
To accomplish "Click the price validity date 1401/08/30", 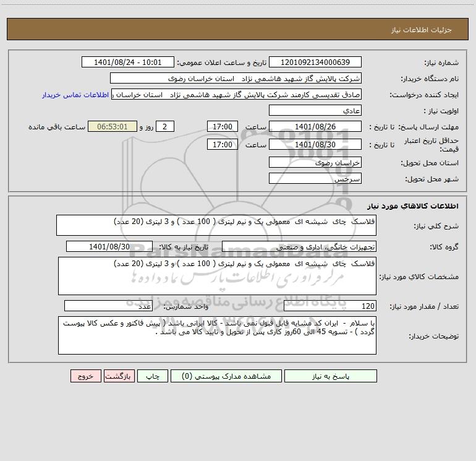I will click(315, 144).
